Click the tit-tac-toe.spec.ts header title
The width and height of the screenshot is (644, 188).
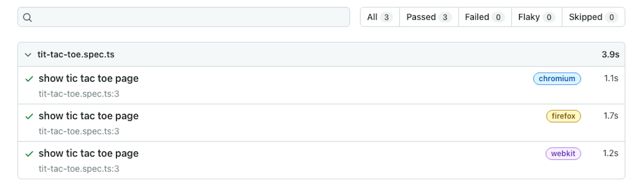(x=76, y=54)
